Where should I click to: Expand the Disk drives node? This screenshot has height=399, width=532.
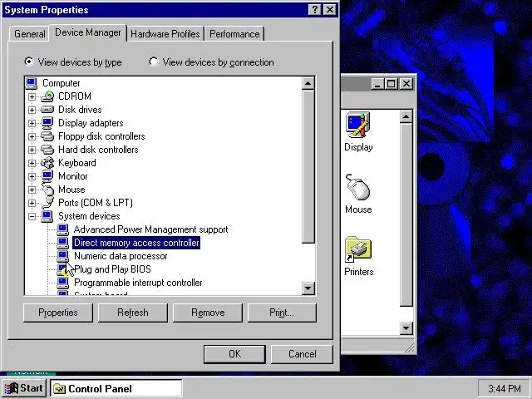pyautogui.click(x=32, y=110)
